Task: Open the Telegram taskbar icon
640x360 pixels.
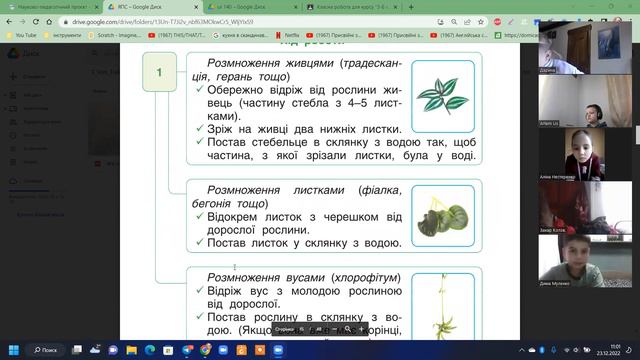Action: 187,350
